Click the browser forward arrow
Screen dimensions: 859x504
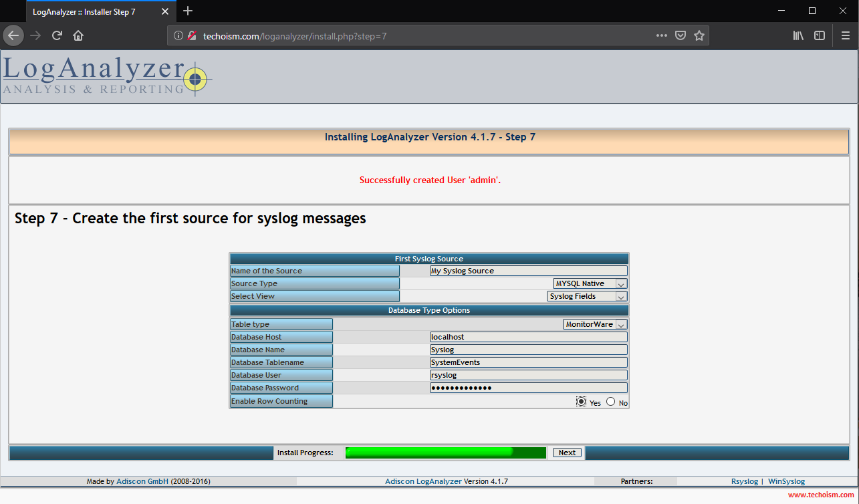point(35,35)
